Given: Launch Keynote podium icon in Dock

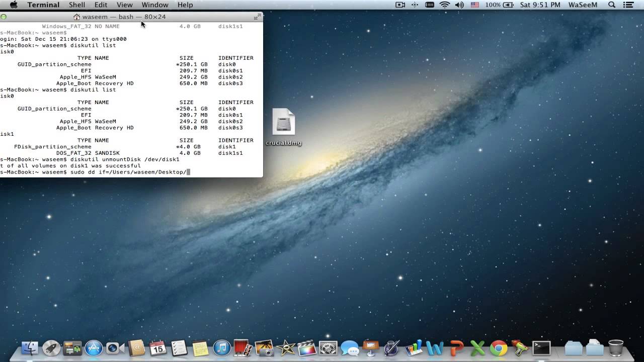Looking at the screenshot, I should [x=371, y=347].
